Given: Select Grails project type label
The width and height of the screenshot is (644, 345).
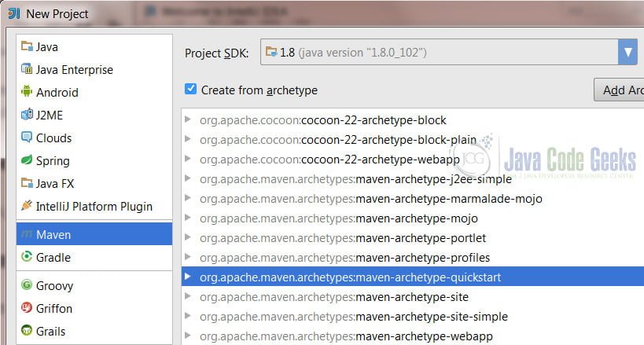Looking at the screenshot, I should (x=51, y=331).
